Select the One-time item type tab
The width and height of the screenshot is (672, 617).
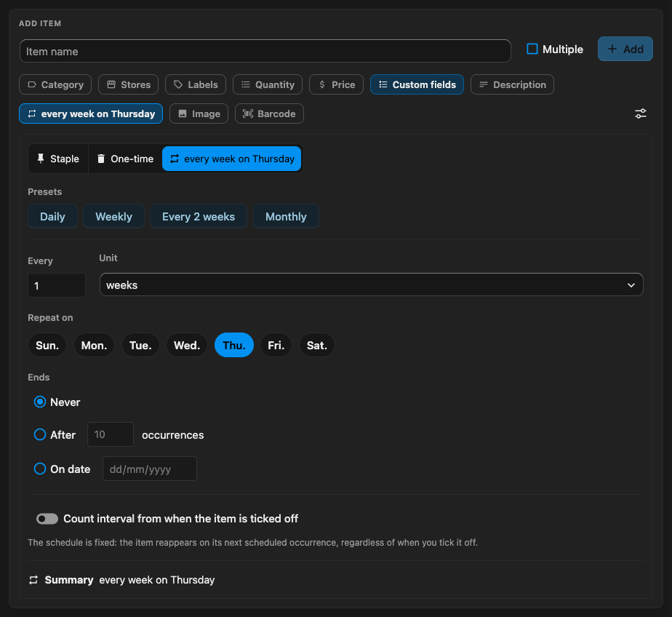125,159
